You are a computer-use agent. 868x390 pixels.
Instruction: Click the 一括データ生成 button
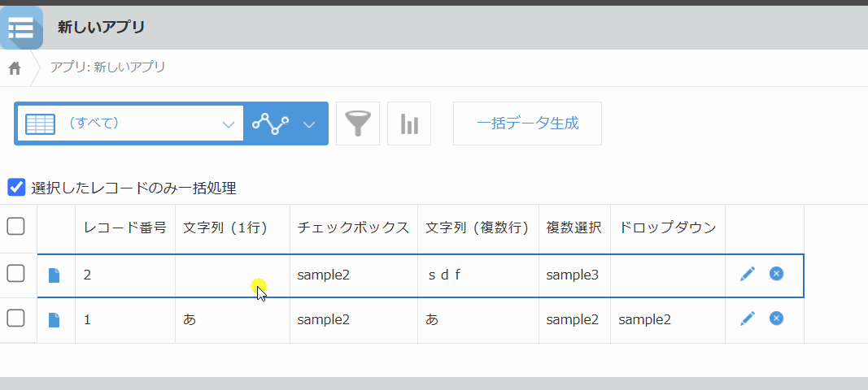527,123
